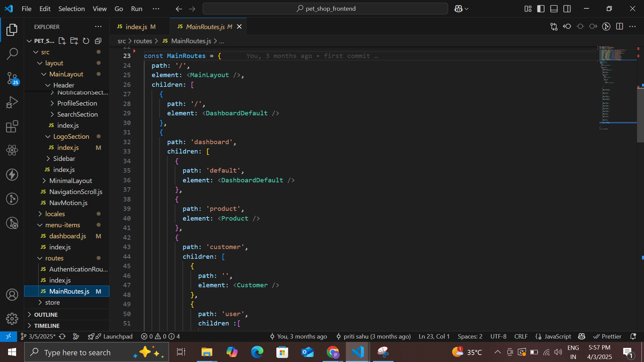Open the Run and Debug view
The height and width of the screenshot is (362, 644).
tap(12, 103)
